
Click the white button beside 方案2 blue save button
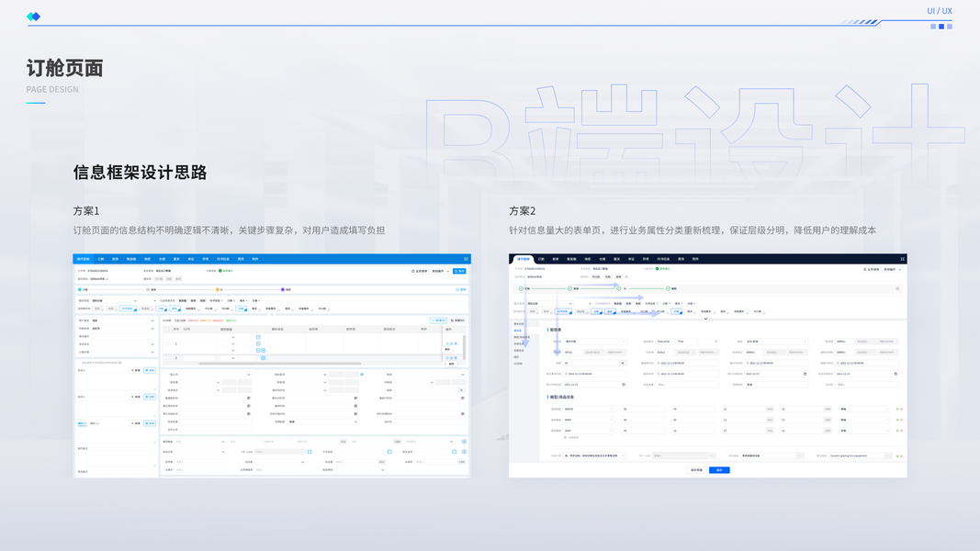696,470
